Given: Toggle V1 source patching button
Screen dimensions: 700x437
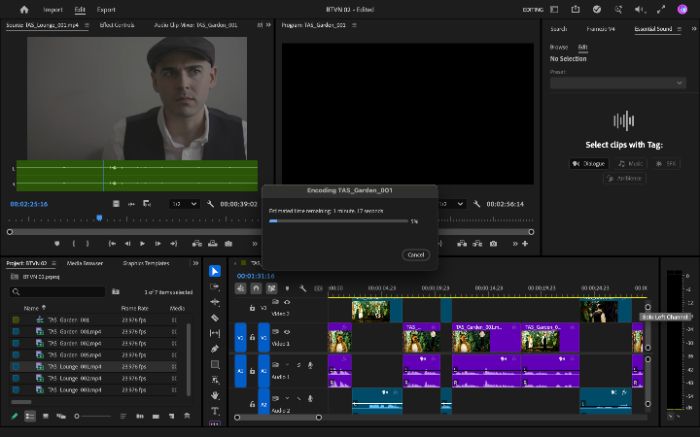Looking at the screenshot, I should 240,337.
